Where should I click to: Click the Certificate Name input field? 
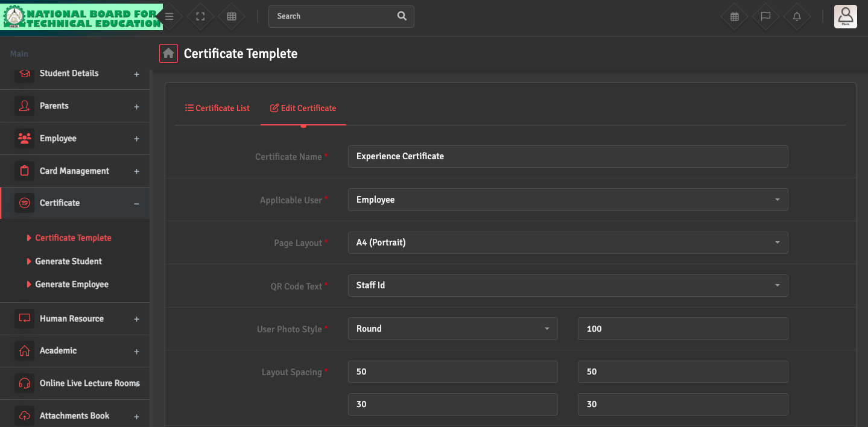[x=568, y=156]
